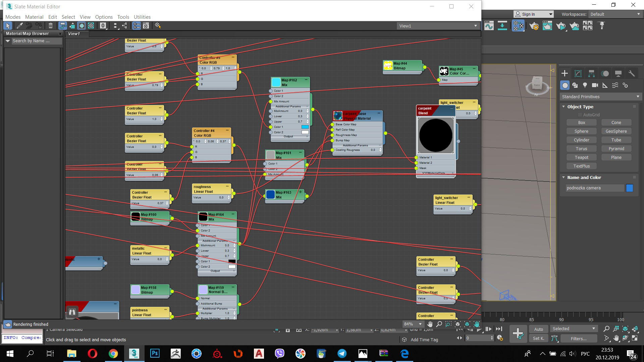Select the Space Warps waves icon
Image resolution: width=644 pixels, height=362 pixels.
(x=615, y=85)
